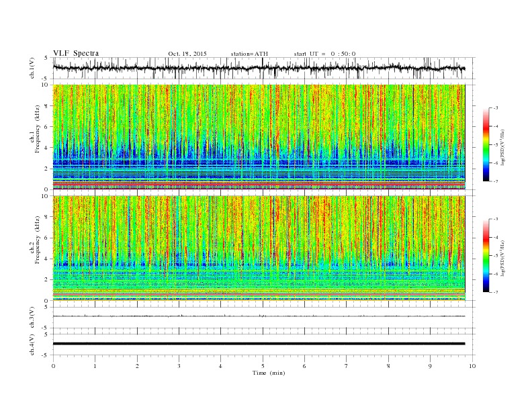Click the ch.2 spectrogram plot
The image size is (532, 411).
click(x=259, y=248)
